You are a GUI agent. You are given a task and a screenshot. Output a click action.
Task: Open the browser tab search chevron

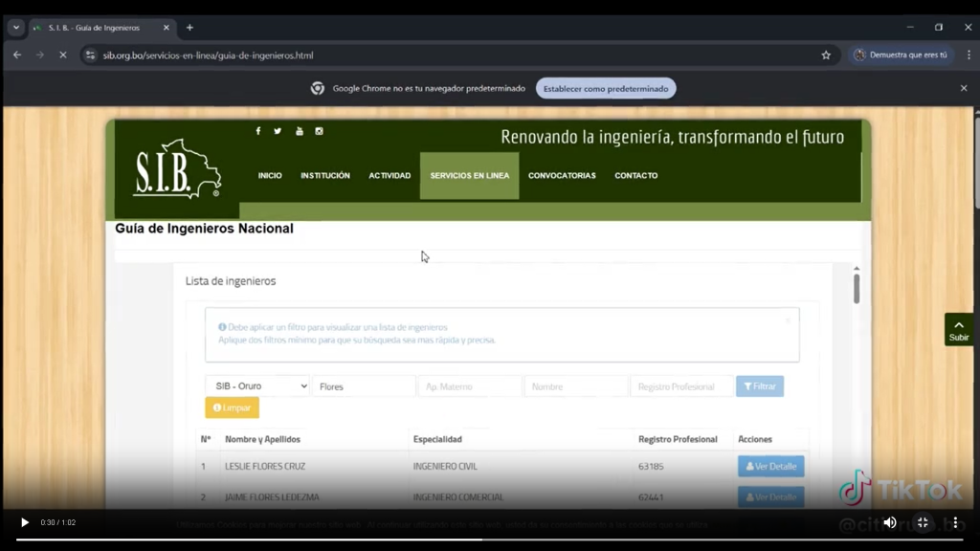[x=14, y=27]
